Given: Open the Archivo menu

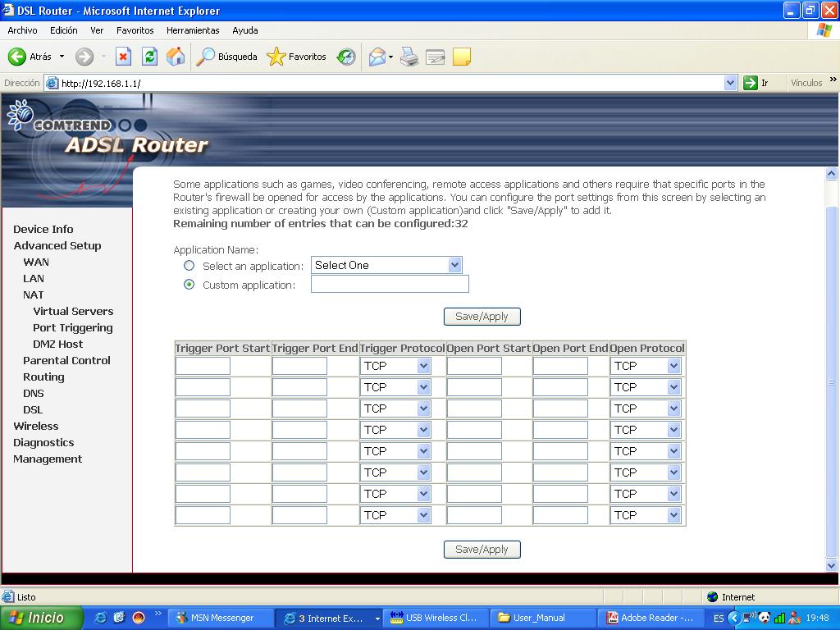Looking at the screenshot, I should tap(22, 30).
